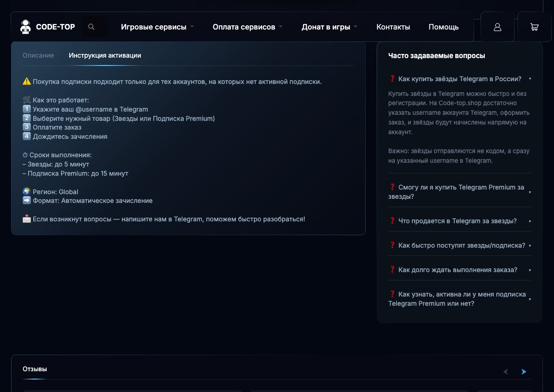This screenshot has height=392, width=554.
Task: Click the Выберите нужный товар step text
Action: pos(119,119)
